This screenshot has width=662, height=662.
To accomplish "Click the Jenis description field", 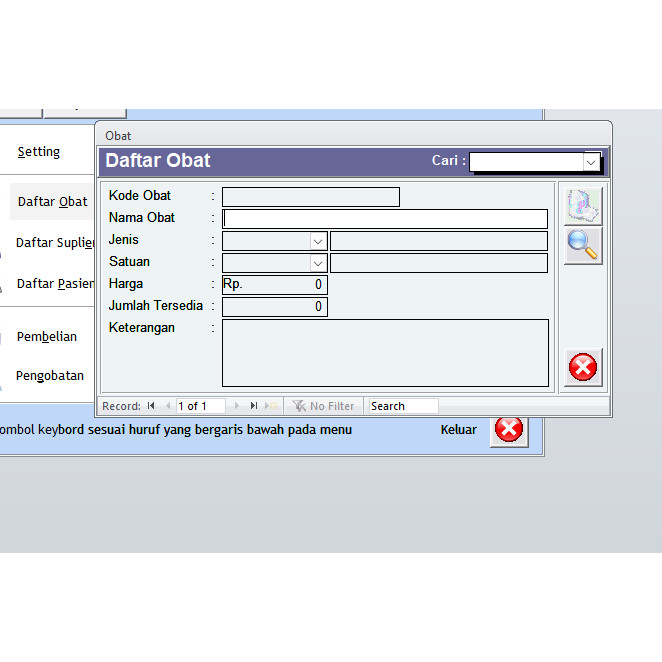I will pos(439,241).
